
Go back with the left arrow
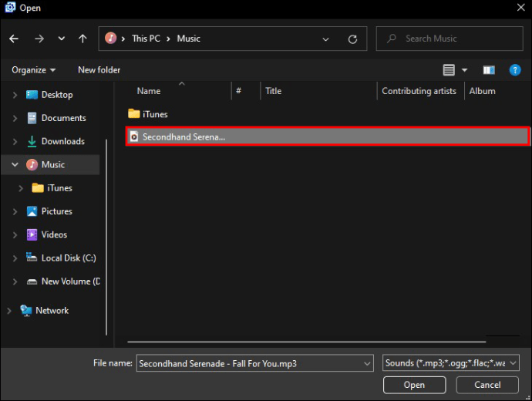14,39
